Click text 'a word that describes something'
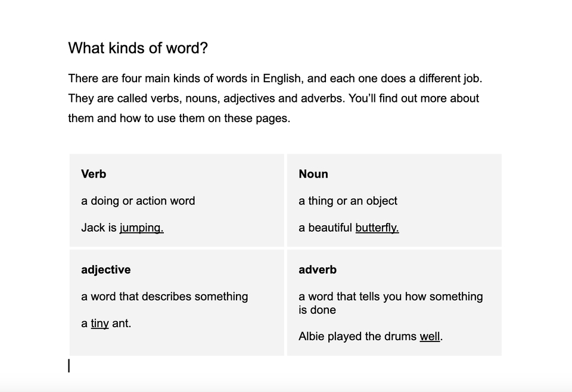This screenshot has height=392, width=572. tap(164, 297)
